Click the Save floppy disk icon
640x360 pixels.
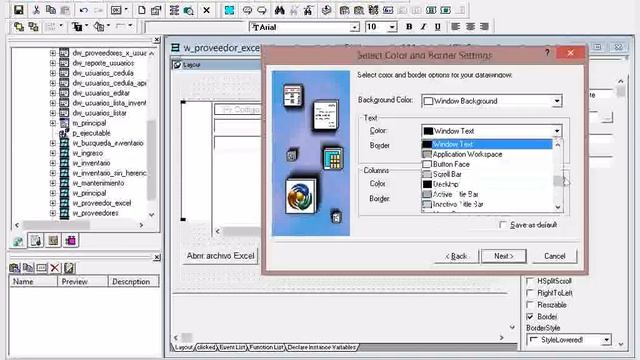19,10
